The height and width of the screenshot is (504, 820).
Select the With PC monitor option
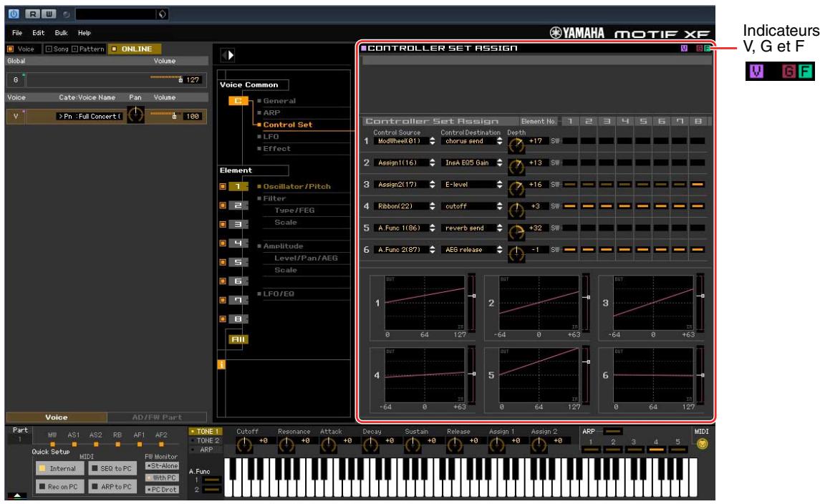(x=162, y=478)
